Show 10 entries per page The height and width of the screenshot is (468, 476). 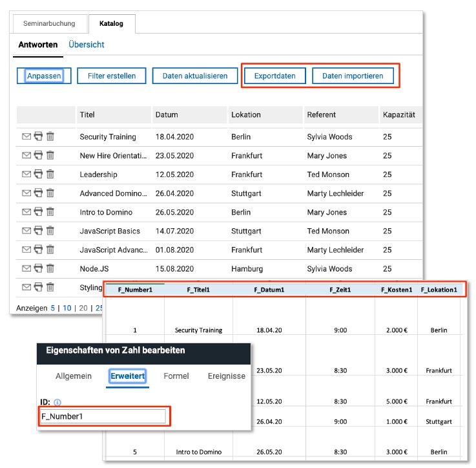click(x=67, y=308)
